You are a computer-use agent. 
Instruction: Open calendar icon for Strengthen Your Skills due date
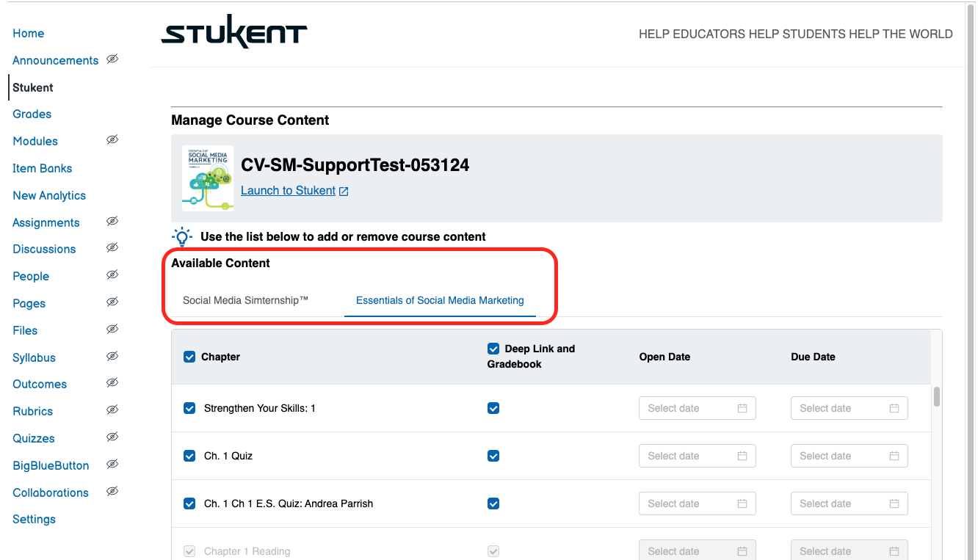coord(894,408)
